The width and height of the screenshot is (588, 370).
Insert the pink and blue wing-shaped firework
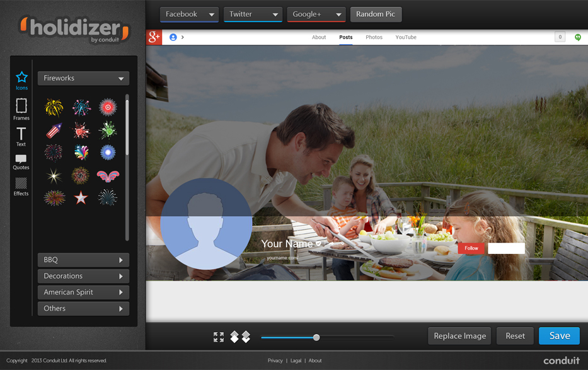click(x=108, y=176)
